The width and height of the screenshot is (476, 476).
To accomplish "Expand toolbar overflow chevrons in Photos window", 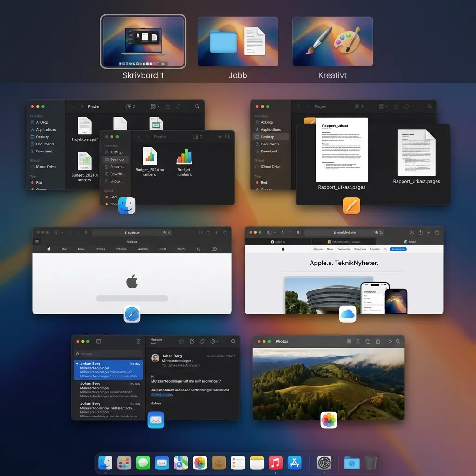I will click(390, 341).
